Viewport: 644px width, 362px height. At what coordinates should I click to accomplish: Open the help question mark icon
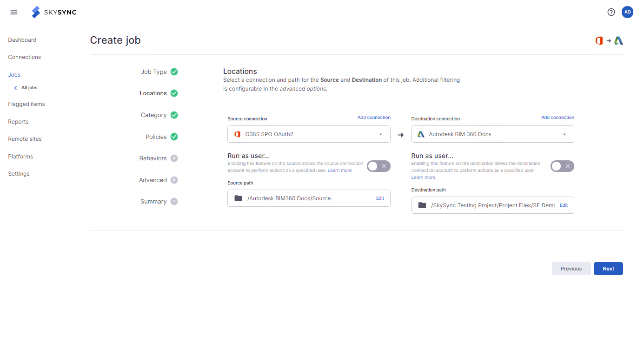[x=611, y=12]
